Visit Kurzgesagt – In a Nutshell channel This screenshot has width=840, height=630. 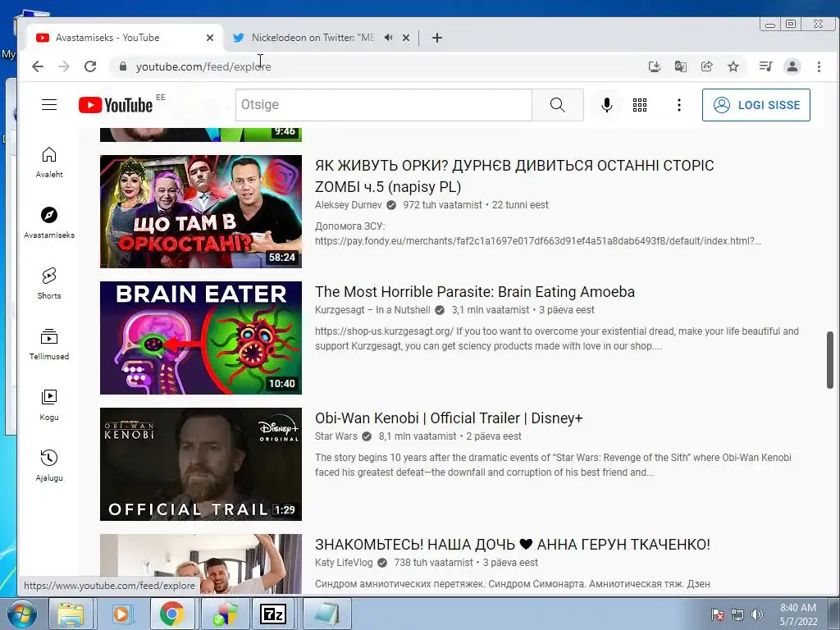pyautogui.click(x=372, y=310)
